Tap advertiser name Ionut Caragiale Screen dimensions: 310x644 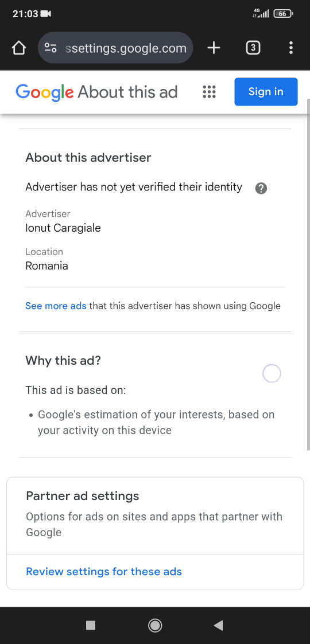click(x=63, y=228)
